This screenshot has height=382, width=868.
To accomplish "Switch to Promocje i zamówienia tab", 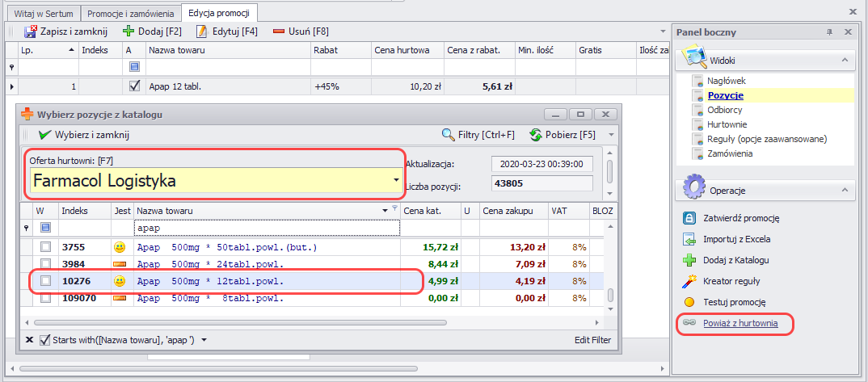I will pos(130,14).
